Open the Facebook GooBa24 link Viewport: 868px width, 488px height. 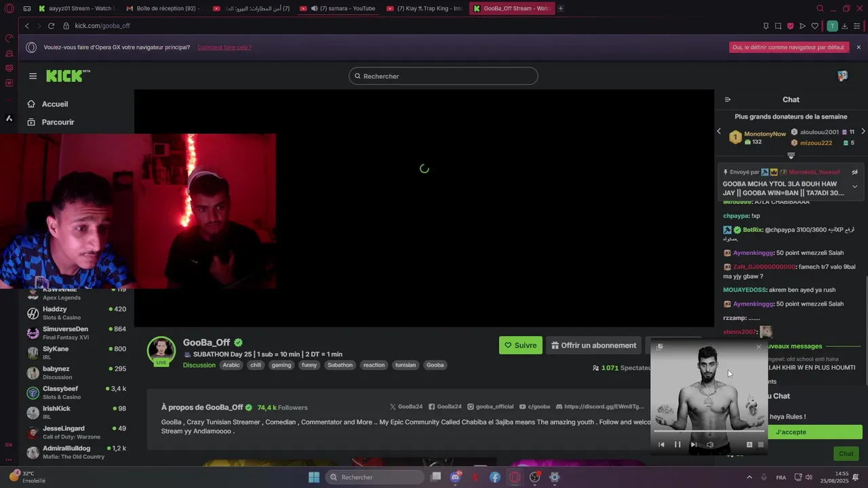pyautogui.click(x=445, y=407)
